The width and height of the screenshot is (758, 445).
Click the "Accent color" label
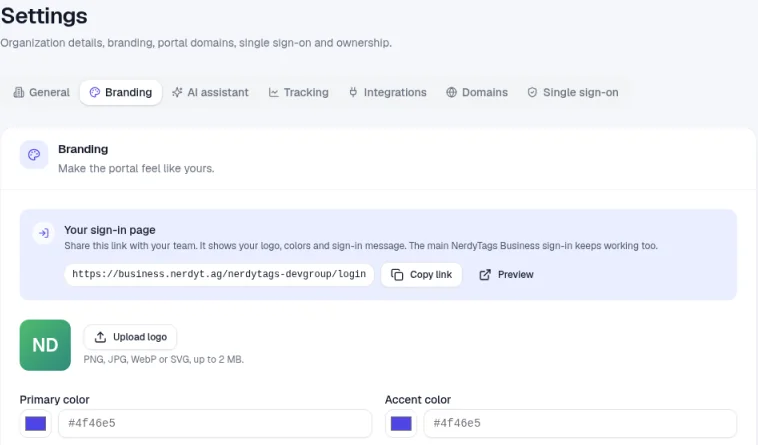418,400
